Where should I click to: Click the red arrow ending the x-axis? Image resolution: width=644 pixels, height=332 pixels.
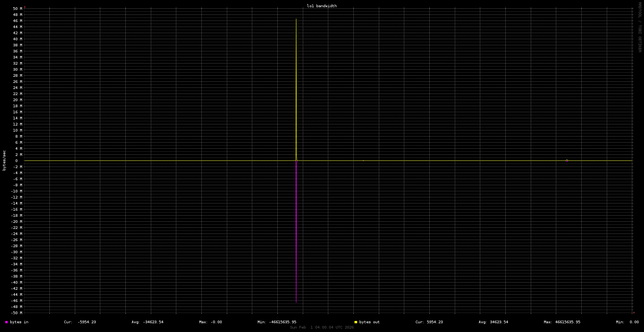click(x=634, y=313)
